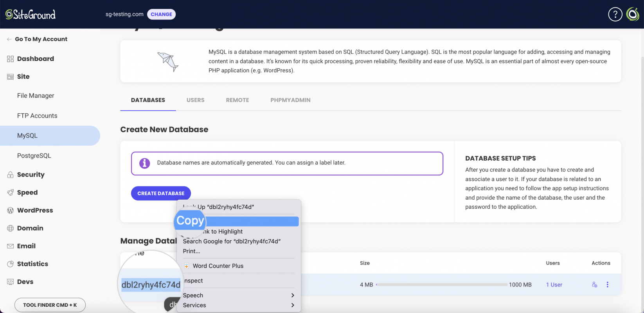Click the 4 MB size value
Screen dimensions: 644x313
point(367,285)
